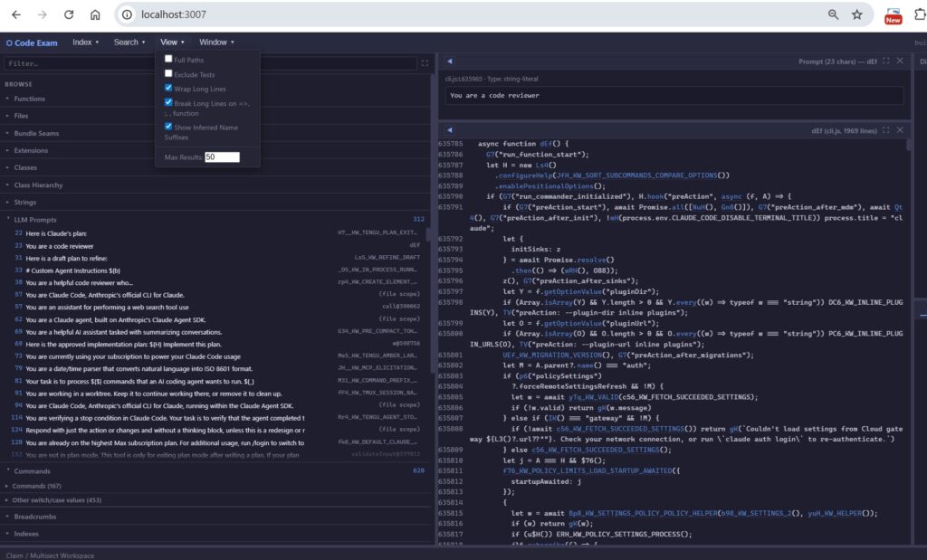
Task: Click the code panel vertical scrollbar
Action: 909,145
